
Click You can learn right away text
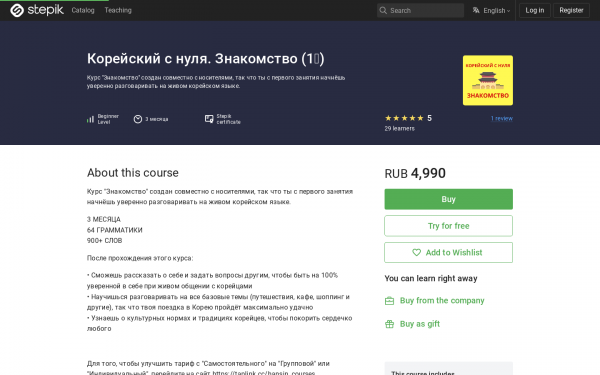(x=431, y=279)
